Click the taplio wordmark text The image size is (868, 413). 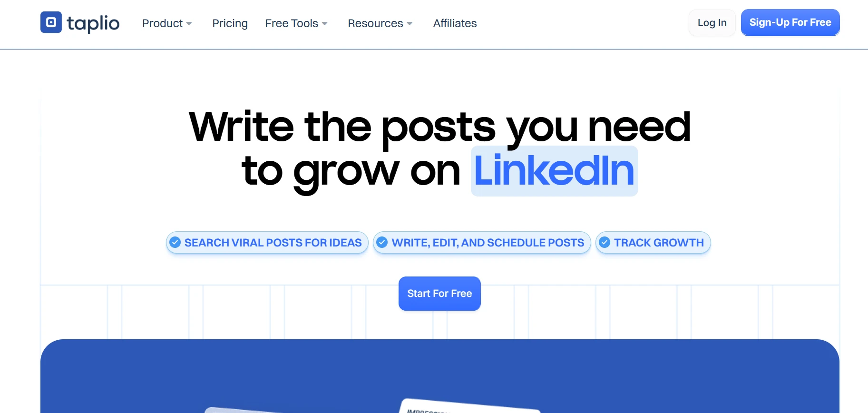click(93, 23)
